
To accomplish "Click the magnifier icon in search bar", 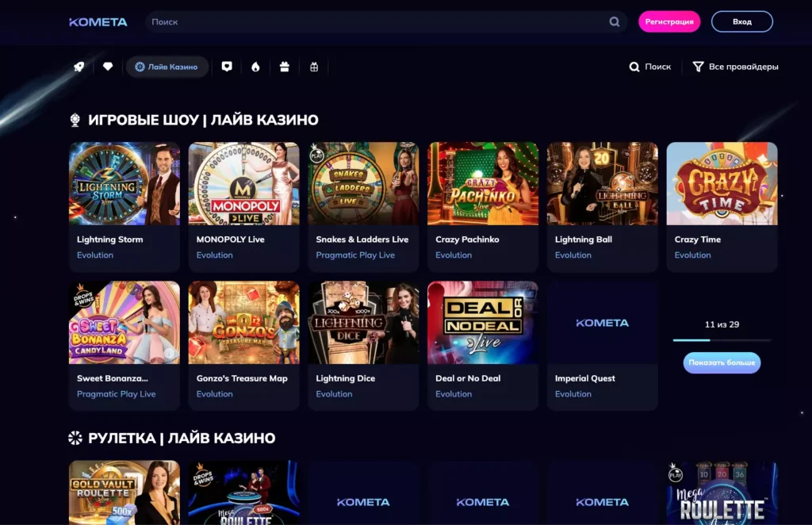I will pyautogui.click(x=615, y=22).
